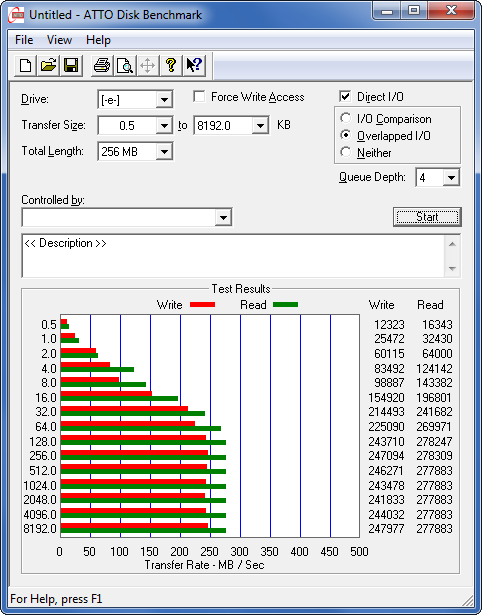Screen dimensions: 482x615
Task: Save results using the floppy disk icon
Action: point(71,66)
